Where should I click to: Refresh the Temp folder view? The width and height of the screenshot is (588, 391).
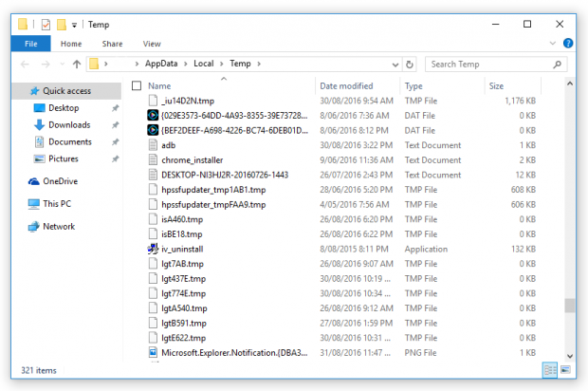coord(410,64)
